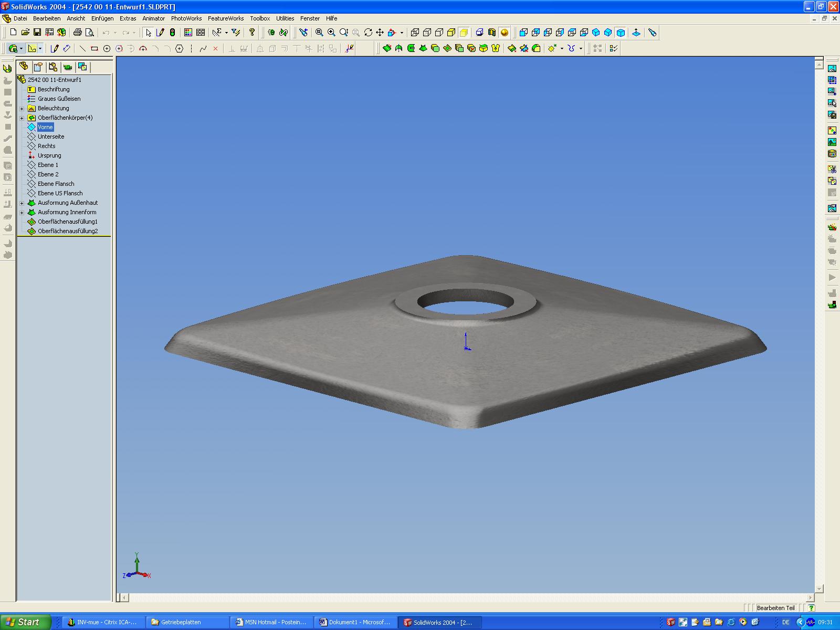Expand the Beleuchtung tree node
Image resolution: width=840 pixels, height=630 pixels.
point(22,109)
